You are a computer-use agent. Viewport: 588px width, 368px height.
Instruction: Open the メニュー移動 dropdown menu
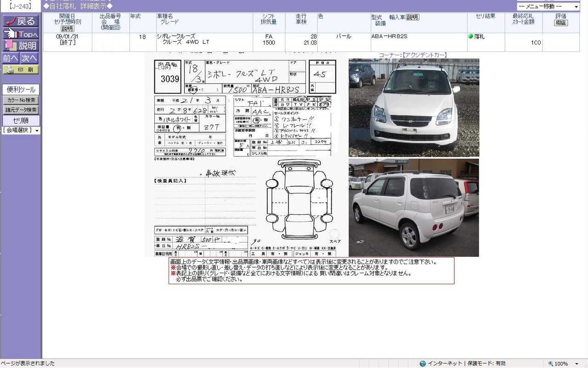click(548, 6)
